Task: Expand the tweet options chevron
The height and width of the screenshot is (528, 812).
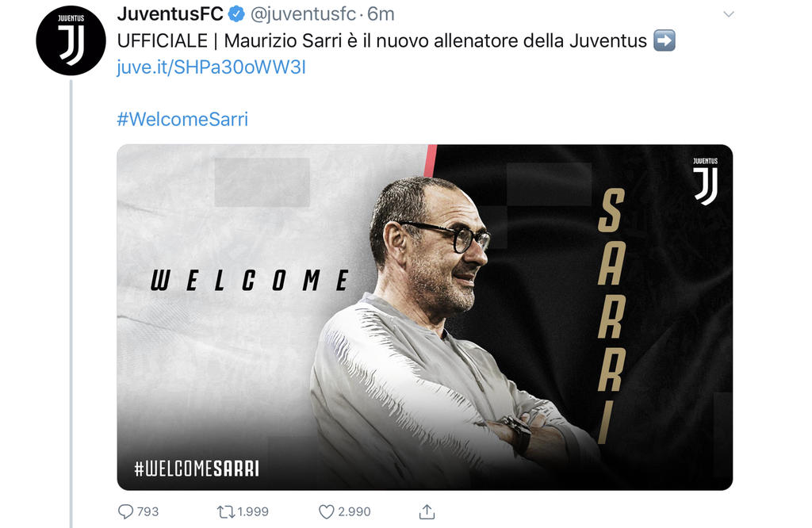Action: click(x=729, y=14)
